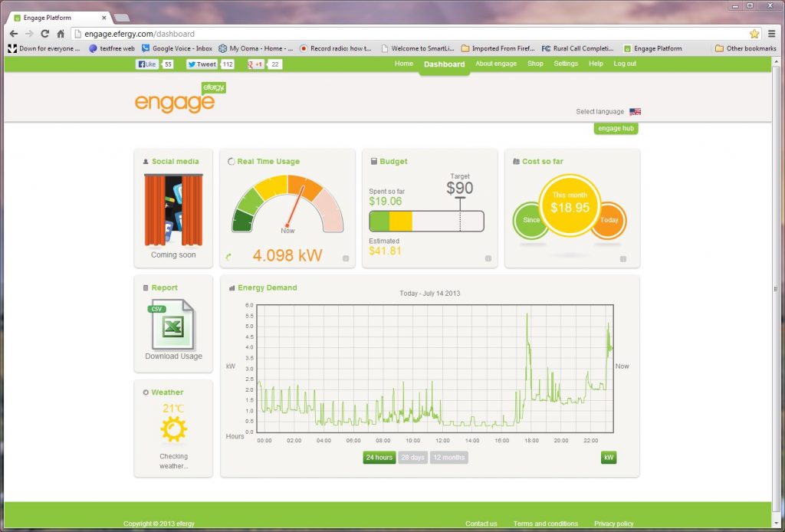Click the Contact us footer link
Image resolution: width=785 pixels, height=532 pixels.
pos(481,524)
